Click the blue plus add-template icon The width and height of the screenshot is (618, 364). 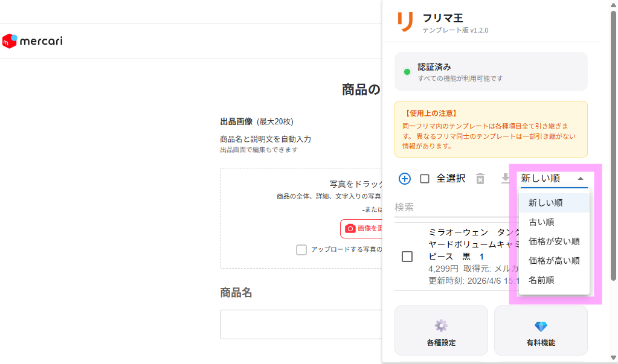click(405, 179)
